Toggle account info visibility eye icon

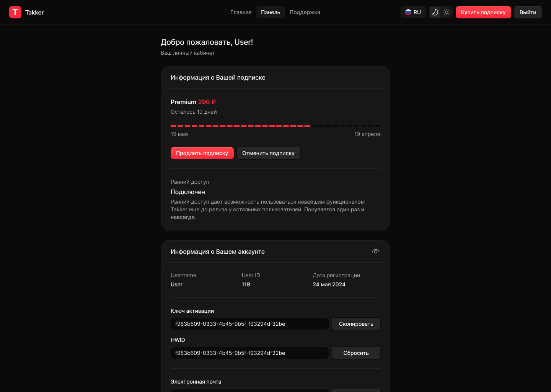[x=376, y=252]
